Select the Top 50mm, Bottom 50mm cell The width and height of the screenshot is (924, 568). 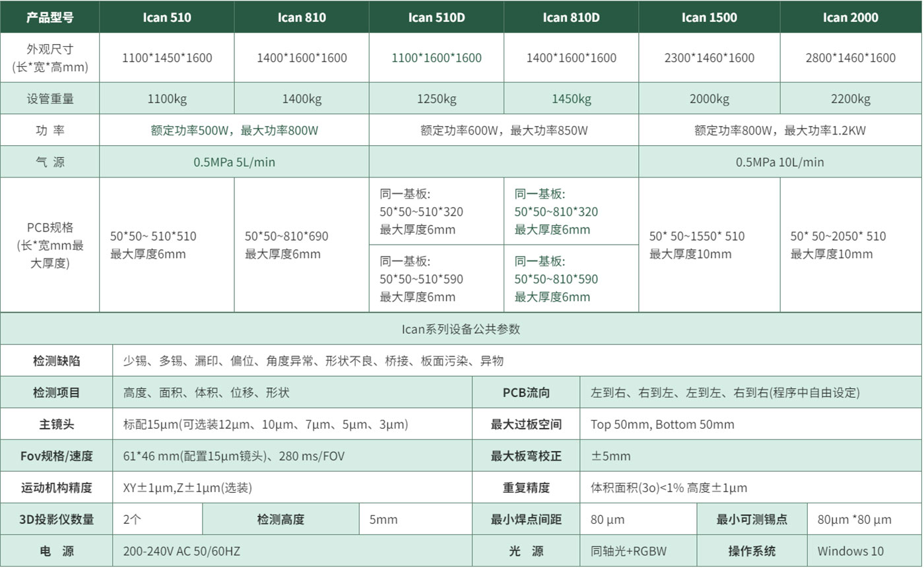pos(662,425)
